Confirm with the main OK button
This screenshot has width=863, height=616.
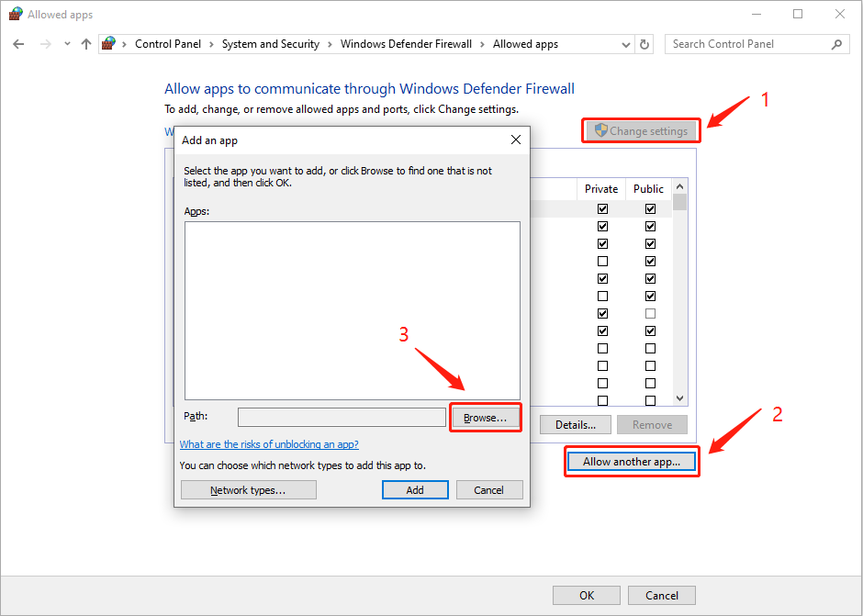[587, 595]
